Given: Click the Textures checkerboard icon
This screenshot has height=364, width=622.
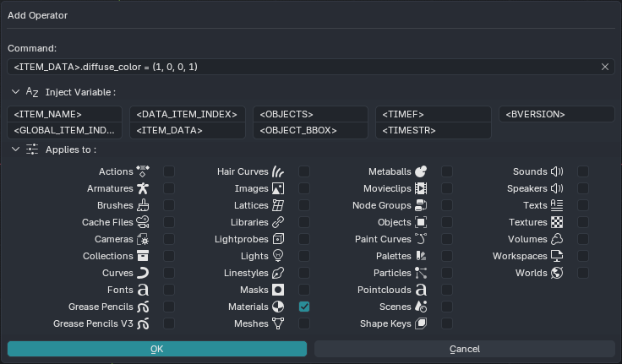Looking at the screenshot, I should (x=557, y=222).
